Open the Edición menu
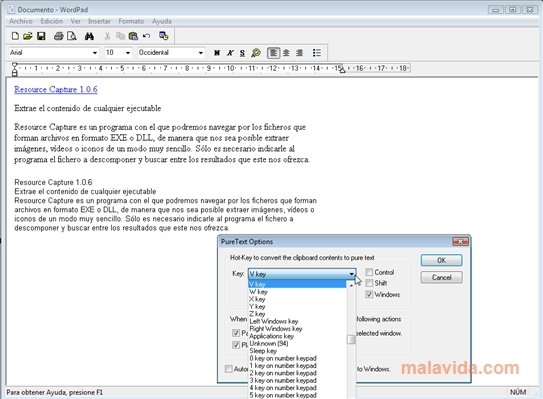Viewport: 543px width, 399px height. click(52, 21)
